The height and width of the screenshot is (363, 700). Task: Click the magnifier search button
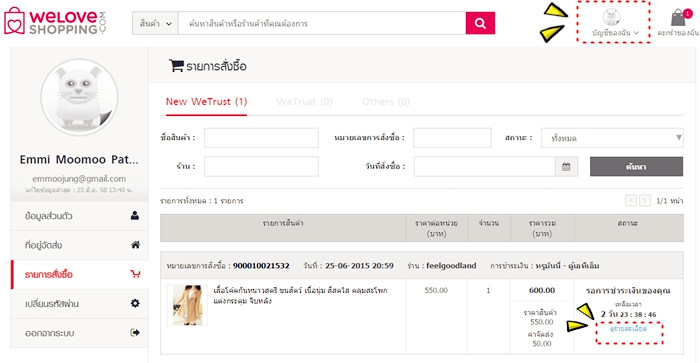pos(480,23)
